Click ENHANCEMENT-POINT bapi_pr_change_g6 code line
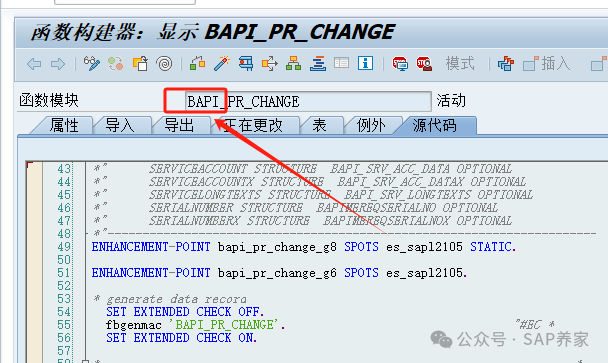Screen dimensions: 608x363 click(279, 273)
